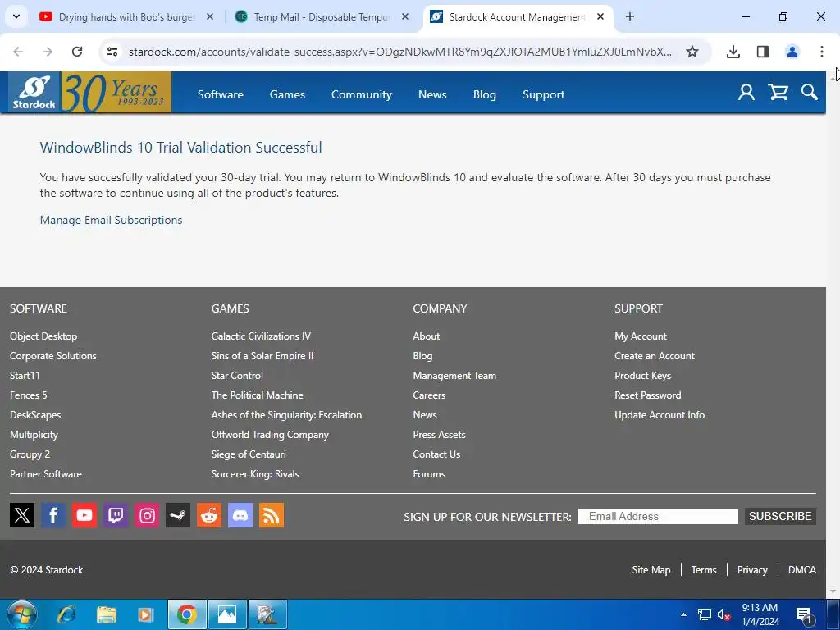Open the account user icon in header

746,92
